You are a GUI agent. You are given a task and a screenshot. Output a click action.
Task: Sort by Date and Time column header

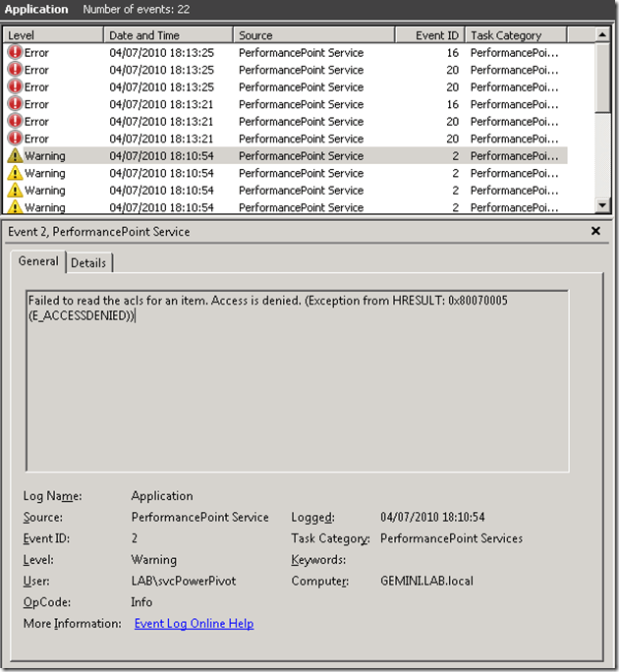click(x=168, y=35)
